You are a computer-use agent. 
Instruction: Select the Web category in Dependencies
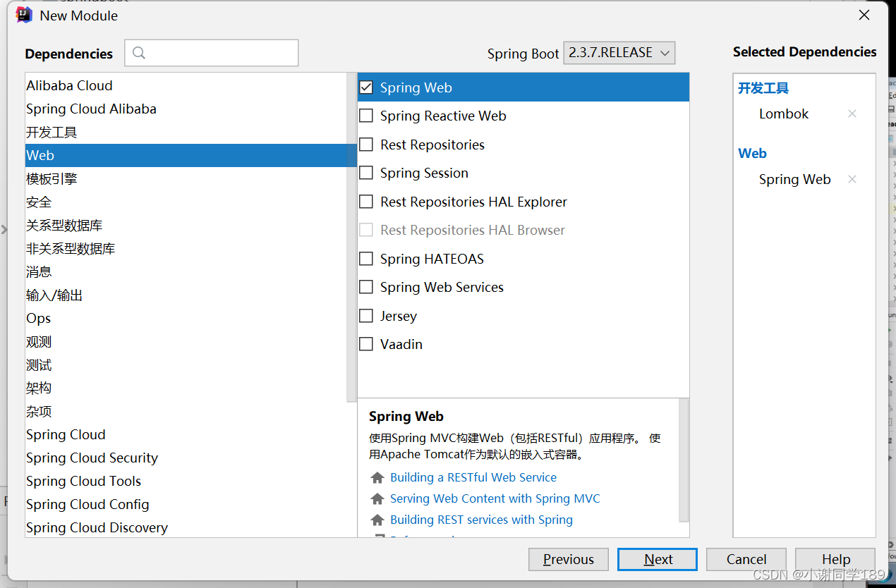click(x=186, y=155)
